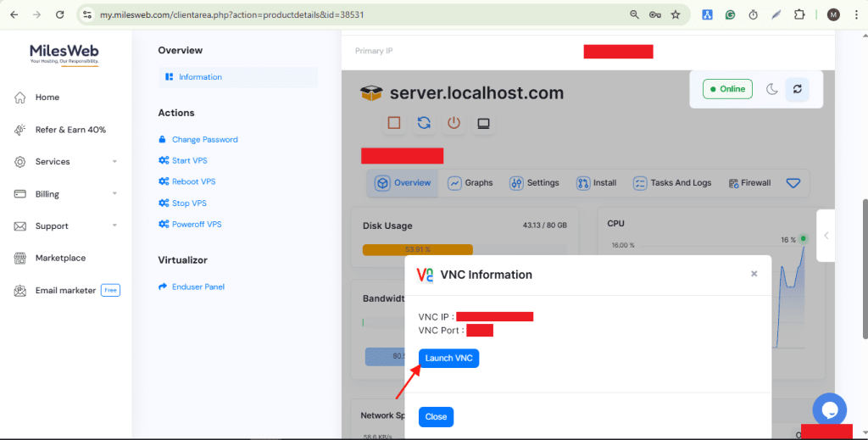Toggle dark mode moon icon
This screenshot has height=440, width=868.
click(x=771, y=89)
